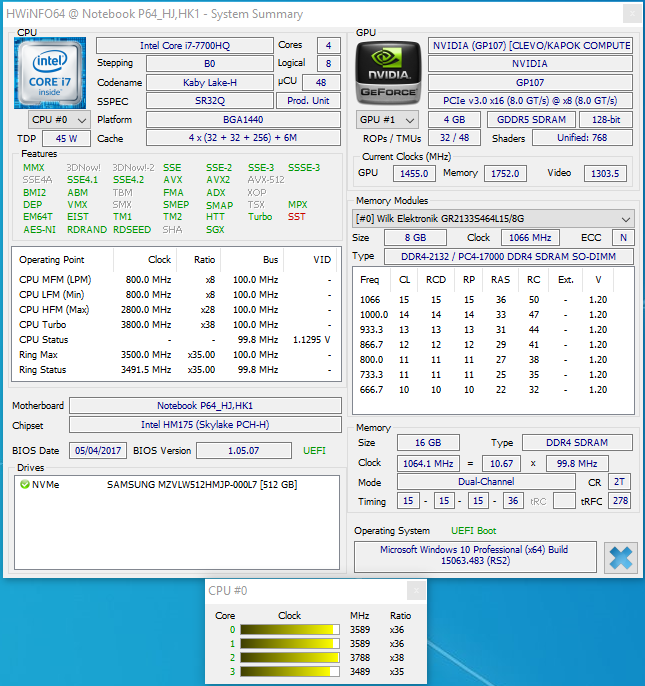This screenshot has height=686, width=645.
Task: Click the cache 4 x (32 + 32 + 256) + 6M field
Action: (x=243, y=138)
